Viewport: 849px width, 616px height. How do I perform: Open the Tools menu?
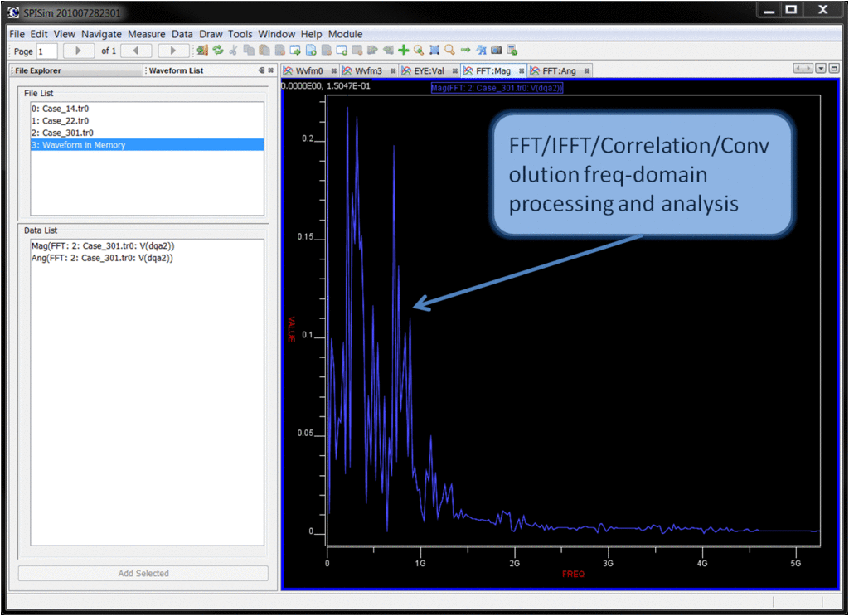click(240, 34)
